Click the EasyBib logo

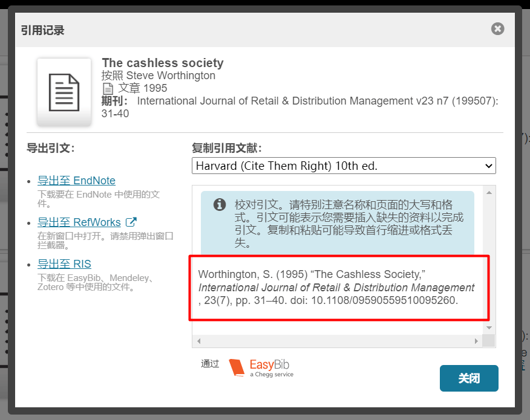(x=261, y=367)
